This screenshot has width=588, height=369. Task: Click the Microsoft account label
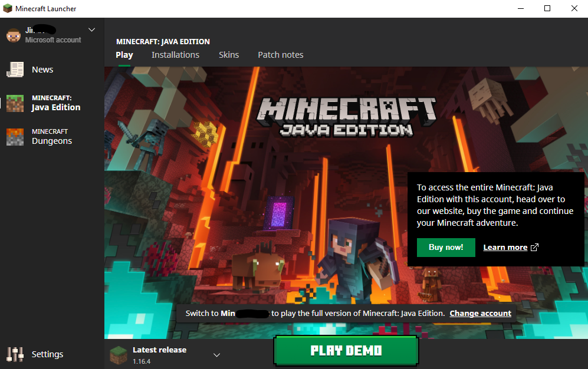(53, 39)
